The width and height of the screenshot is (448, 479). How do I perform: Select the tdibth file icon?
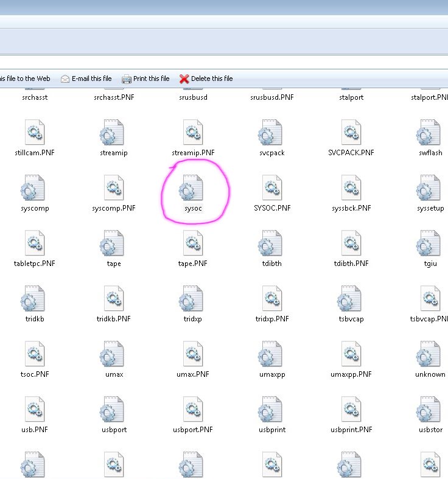(x=270, y=243)
